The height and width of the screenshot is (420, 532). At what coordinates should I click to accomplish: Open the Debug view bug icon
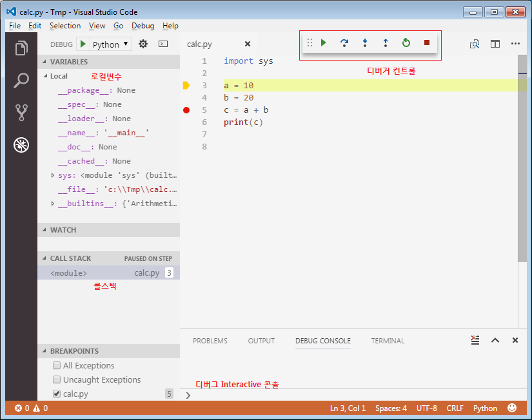pos(21,145)
